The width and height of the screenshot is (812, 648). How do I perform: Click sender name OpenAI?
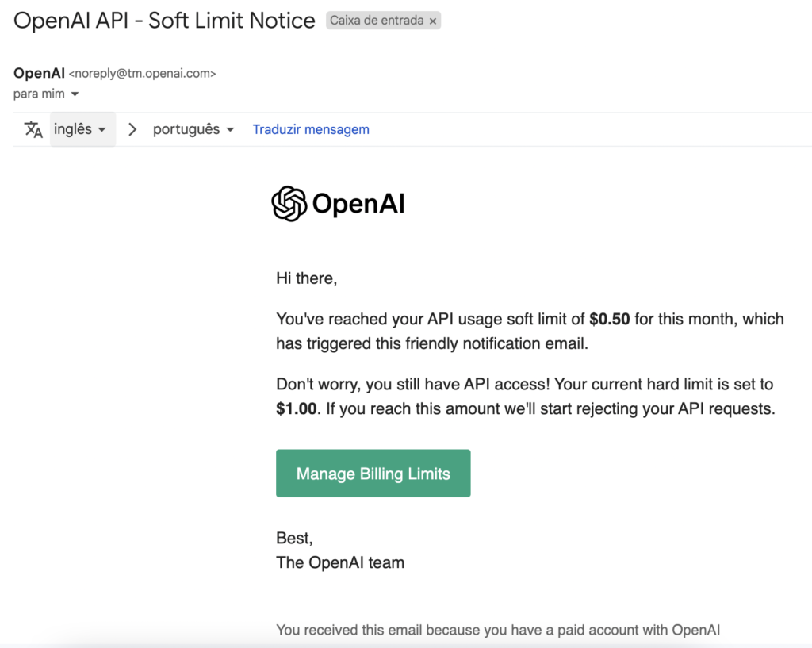40,73
